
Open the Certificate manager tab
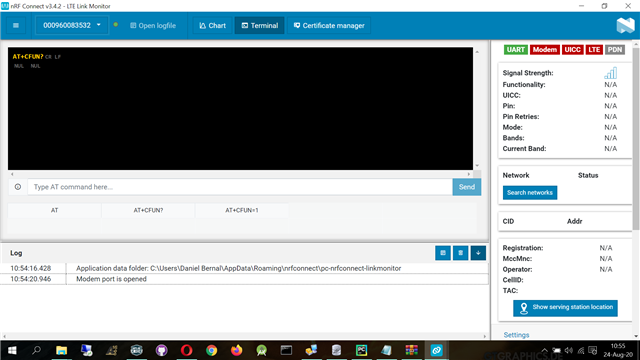[x=329, y=25]
